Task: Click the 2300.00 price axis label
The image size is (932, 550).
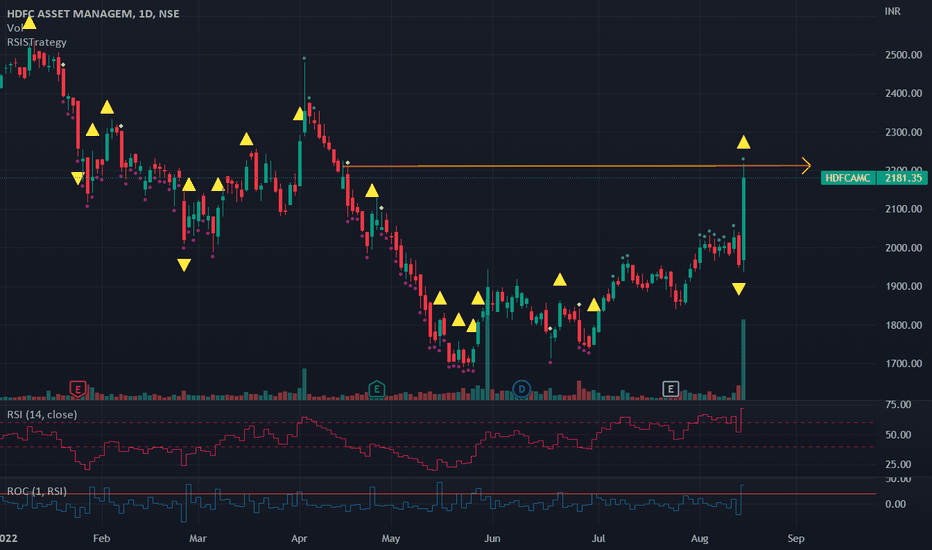Action: [x=903, y=132]
